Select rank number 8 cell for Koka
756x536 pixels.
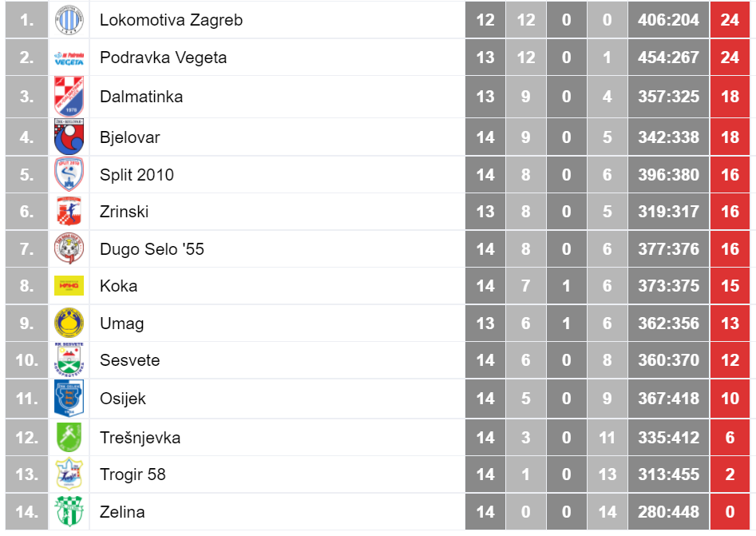pyautogui.click(x=27, y=286)
